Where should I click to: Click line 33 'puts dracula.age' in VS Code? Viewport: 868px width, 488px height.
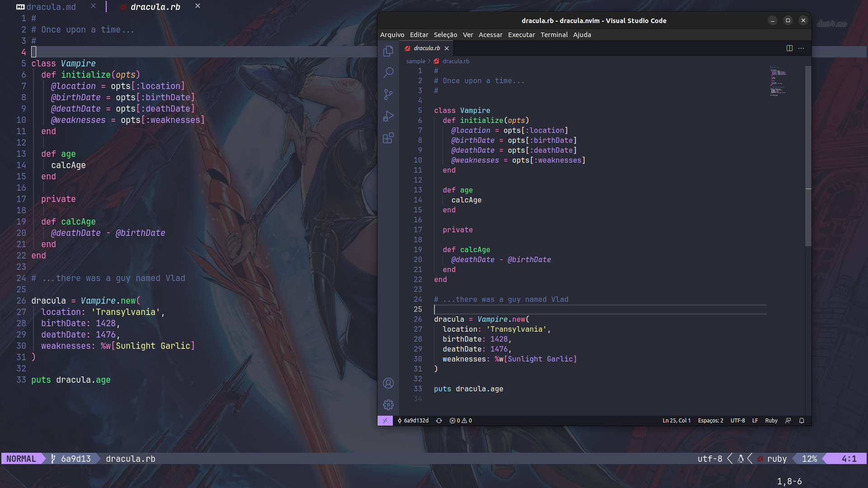click(468, 389)
